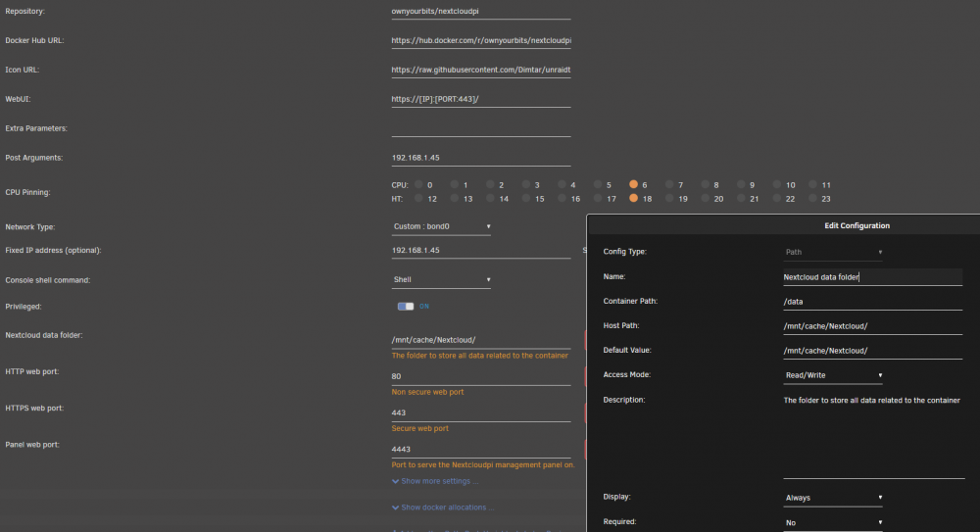The width and height of the screenshot is (980, 532).
Task: Click the Fixed IP address field
Action: coord(481,250)
